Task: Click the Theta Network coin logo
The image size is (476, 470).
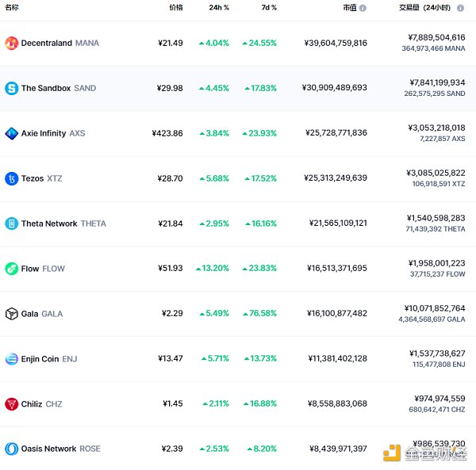Action: 11,224
